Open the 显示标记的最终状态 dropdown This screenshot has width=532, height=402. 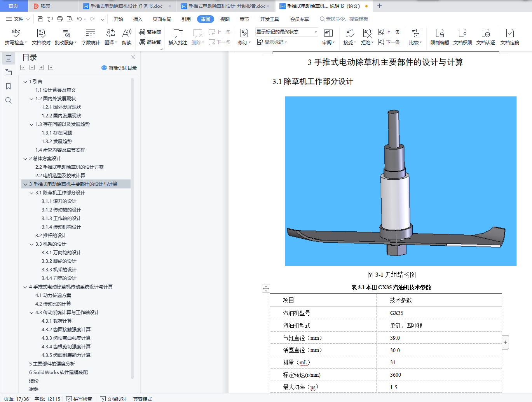click(x=287, y=32)
